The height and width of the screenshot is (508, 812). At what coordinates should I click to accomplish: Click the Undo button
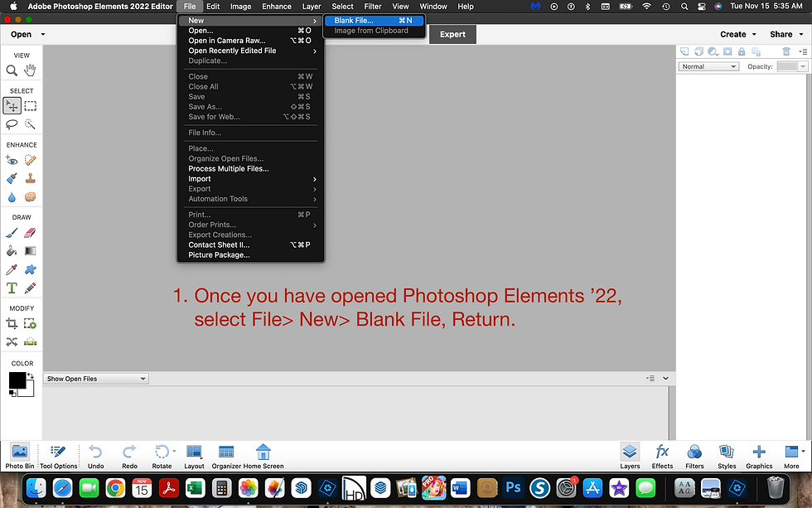pyautogui.click(x=96, y=457)
